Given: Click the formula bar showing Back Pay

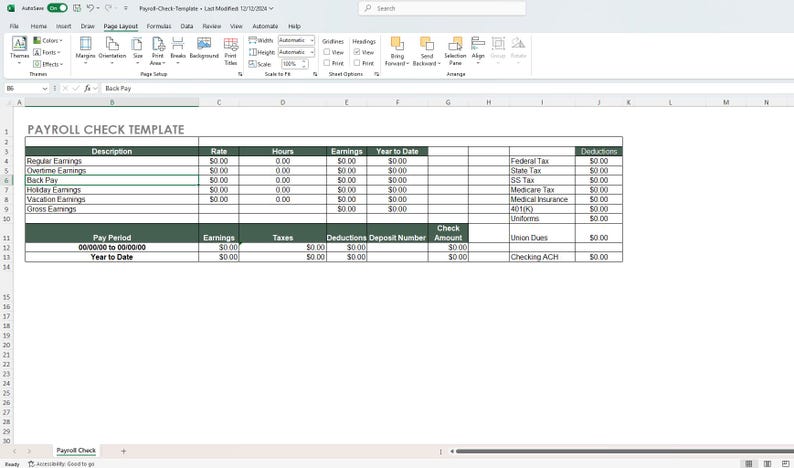Looking at the screenshot, I should [x=446, y=88].
